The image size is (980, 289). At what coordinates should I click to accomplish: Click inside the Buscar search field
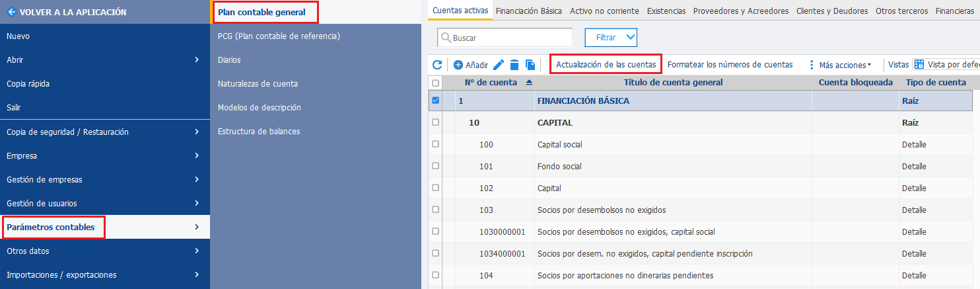(x=505, y=38)
